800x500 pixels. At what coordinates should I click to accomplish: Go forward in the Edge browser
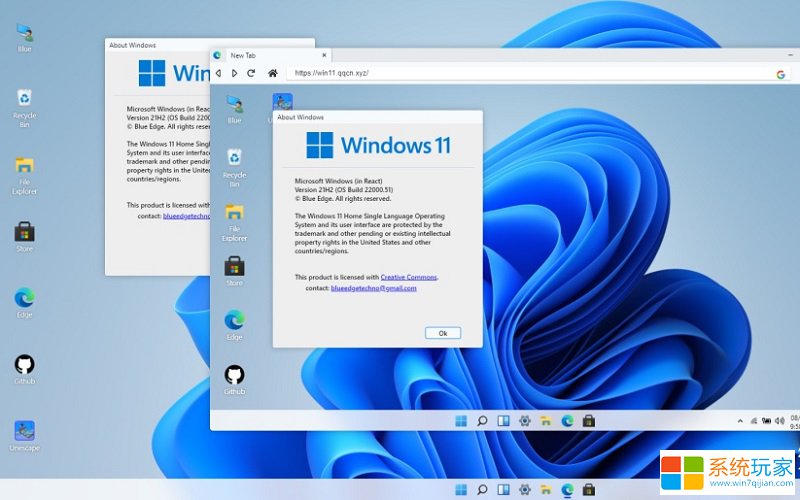235,73
